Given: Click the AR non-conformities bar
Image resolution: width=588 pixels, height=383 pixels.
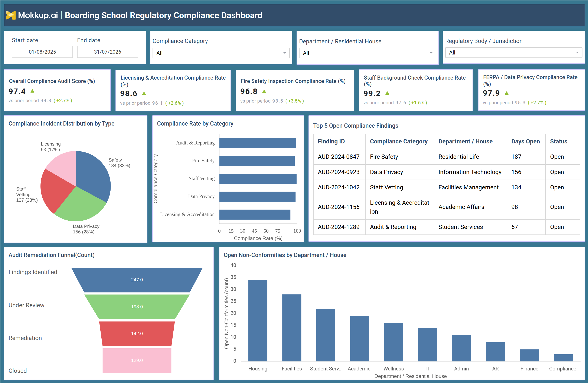Looking at the screenshot, I should [x=495, y=352].
